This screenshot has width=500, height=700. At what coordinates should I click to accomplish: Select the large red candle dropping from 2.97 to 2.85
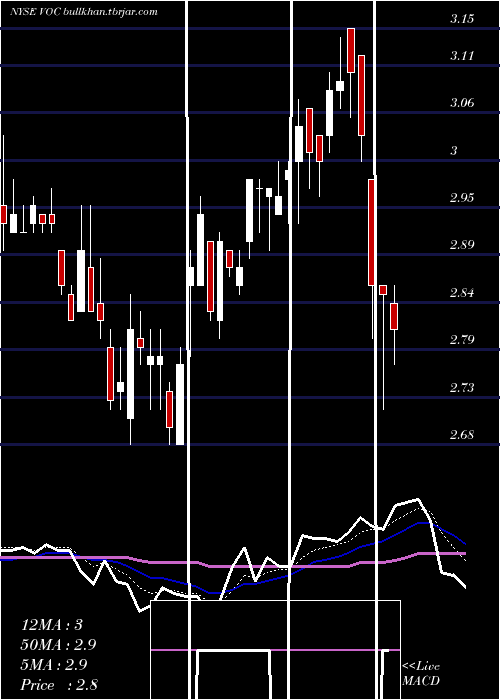[x=371, y=232]
